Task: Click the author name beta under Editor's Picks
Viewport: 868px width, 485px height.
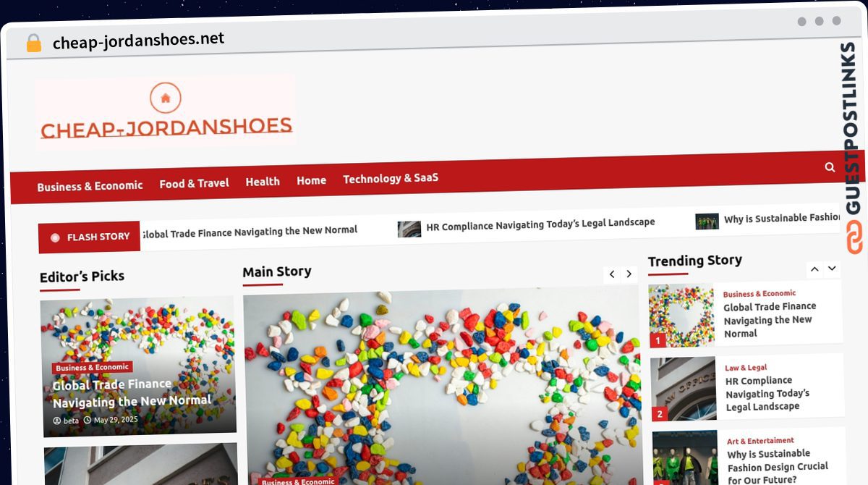Action: (x=71, y=421)
